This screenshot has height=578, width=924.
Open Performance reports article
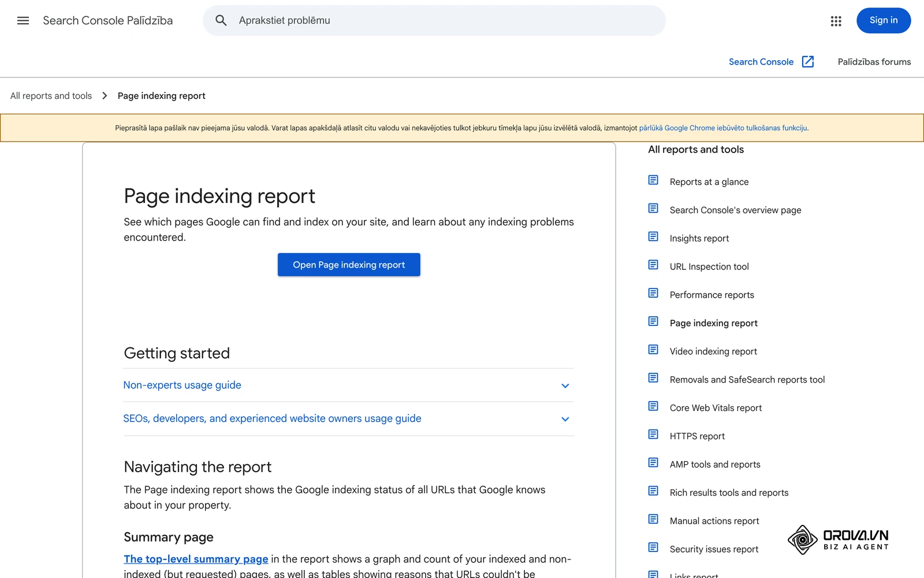coord(711,295)
